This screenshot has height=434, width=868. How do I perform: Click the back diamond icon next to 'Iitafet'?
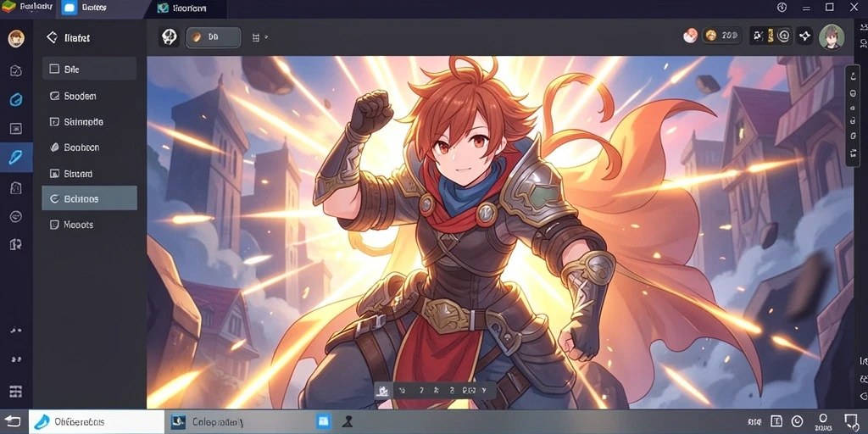tap(52, 37)
